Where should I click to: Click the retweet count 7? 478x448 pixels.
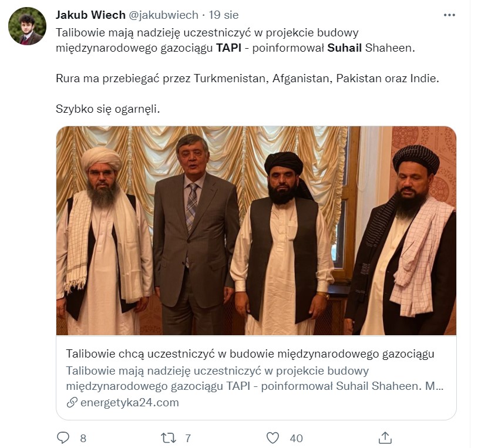pos(188,438)
